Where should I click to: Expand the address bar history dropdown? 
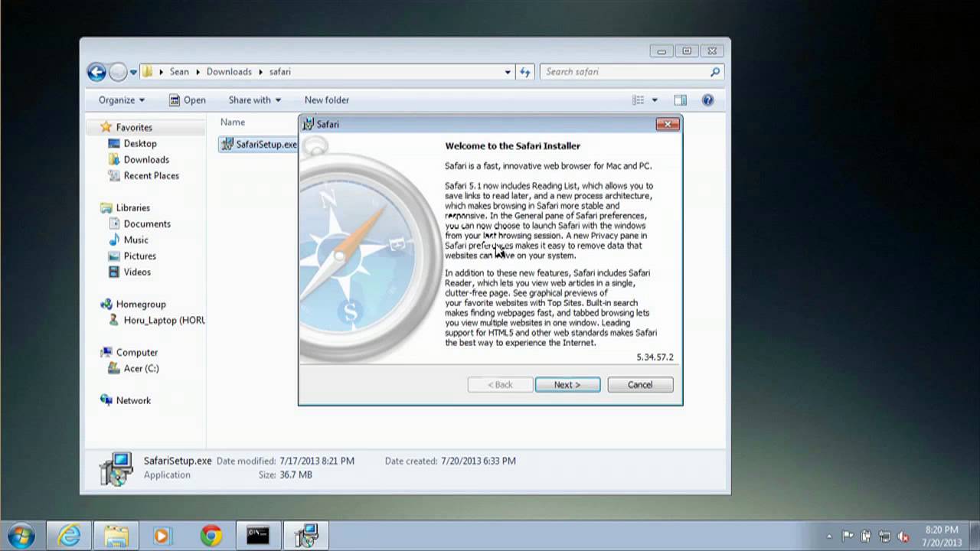pyautogui.click(x=508, y=72)
